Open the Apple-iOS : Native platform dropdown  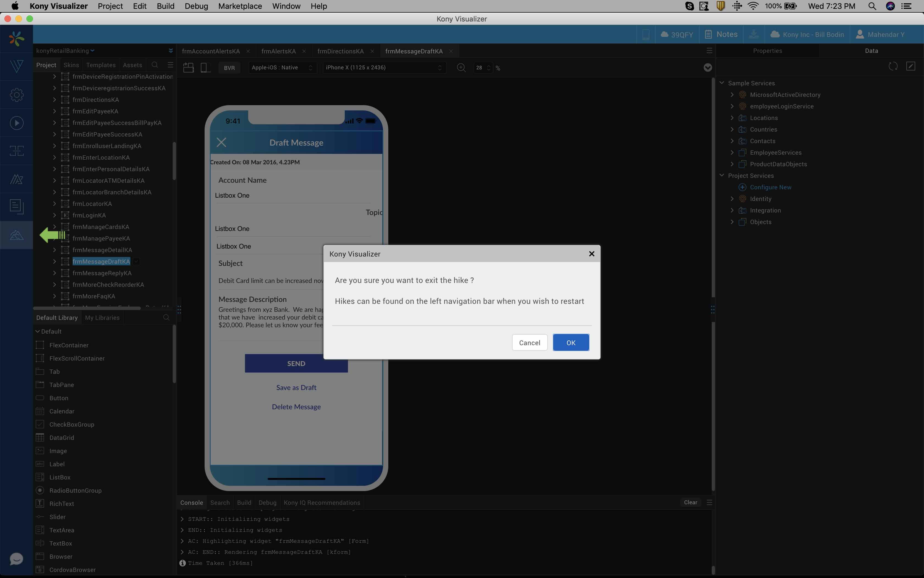[x=282, y=68]
